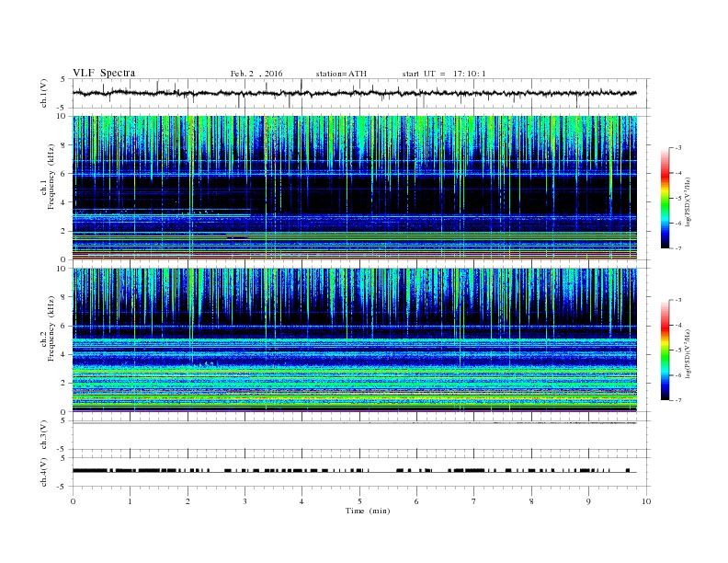Click the "-3" label on lower colorbar
Screen dimensions: 728x563
point(678,300)
